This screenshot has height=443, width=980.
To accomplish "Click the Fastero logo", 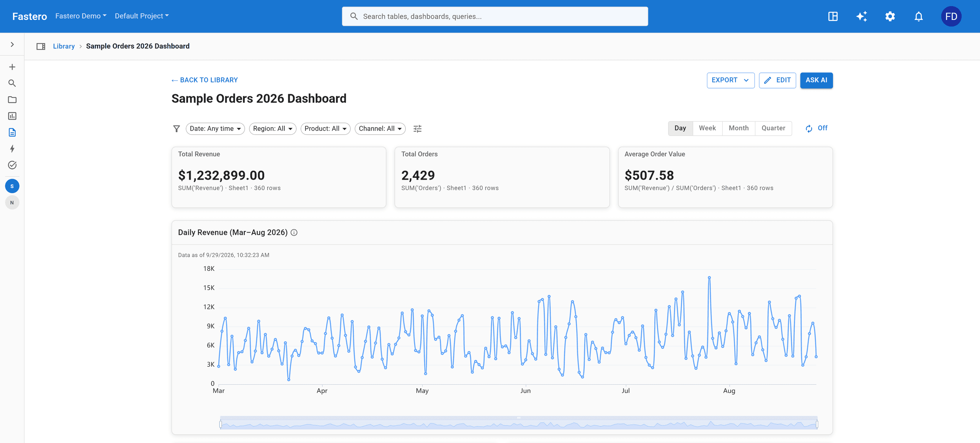I will [x=29, y=16].
